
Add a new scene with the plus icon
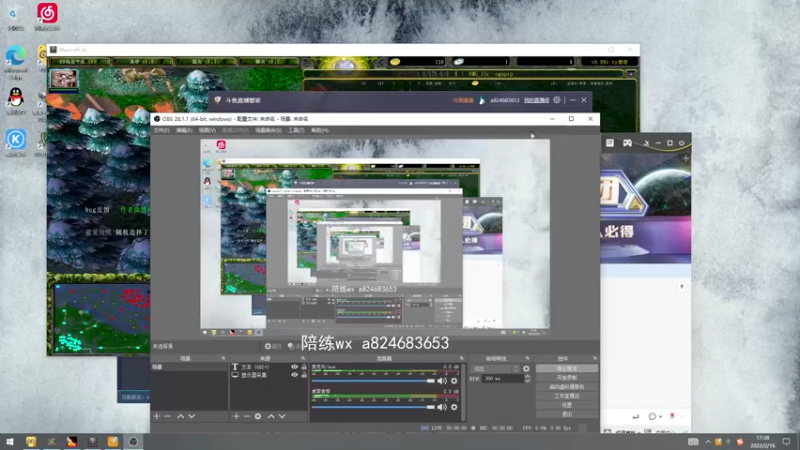pyautogui.click(x=157, y=416)
